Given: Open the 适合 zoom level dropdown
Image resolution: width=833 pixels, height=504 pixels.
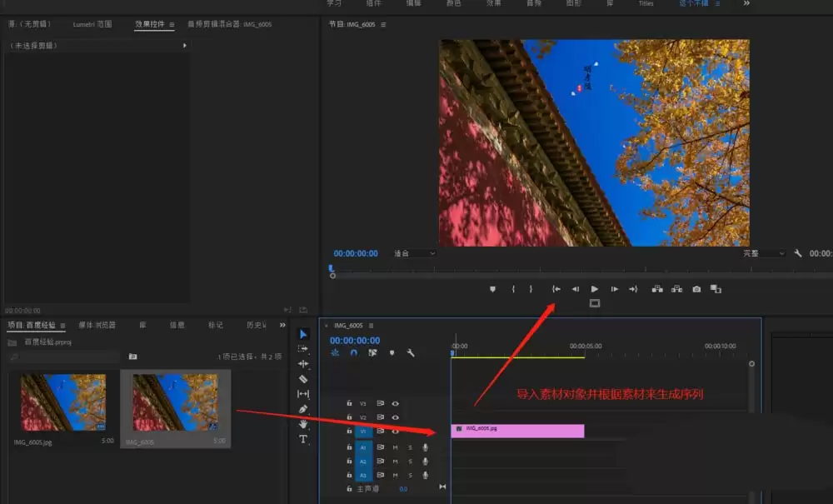Looking at the screenshot, I should 414,253.
